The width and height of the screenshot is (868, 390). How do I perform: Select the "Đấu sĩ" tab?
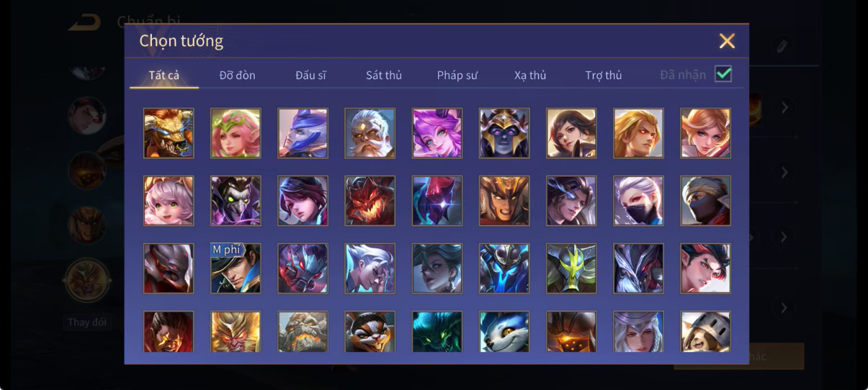pyautogui.click(x=310, y=75)
